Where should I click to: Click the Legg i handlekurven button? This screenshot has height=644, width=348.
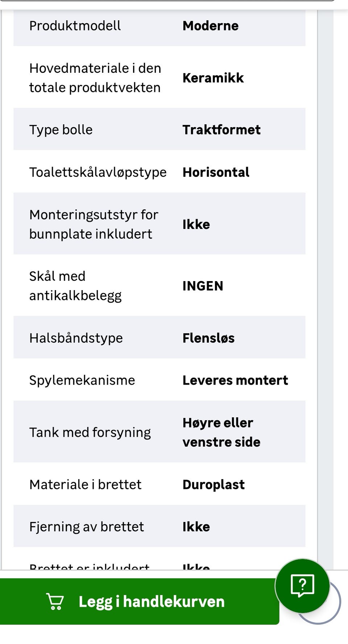[140, 601]
